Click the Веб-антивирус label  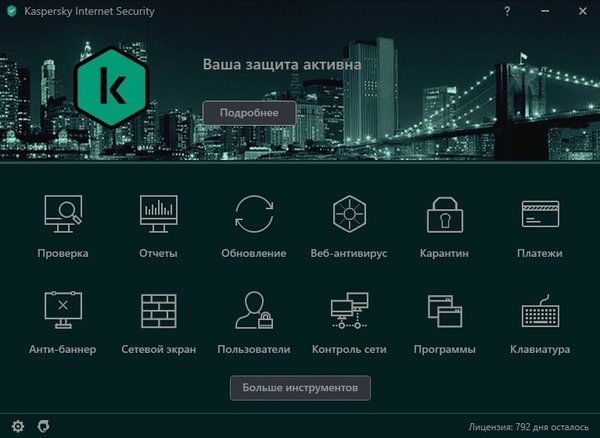(x=349, y=254)
